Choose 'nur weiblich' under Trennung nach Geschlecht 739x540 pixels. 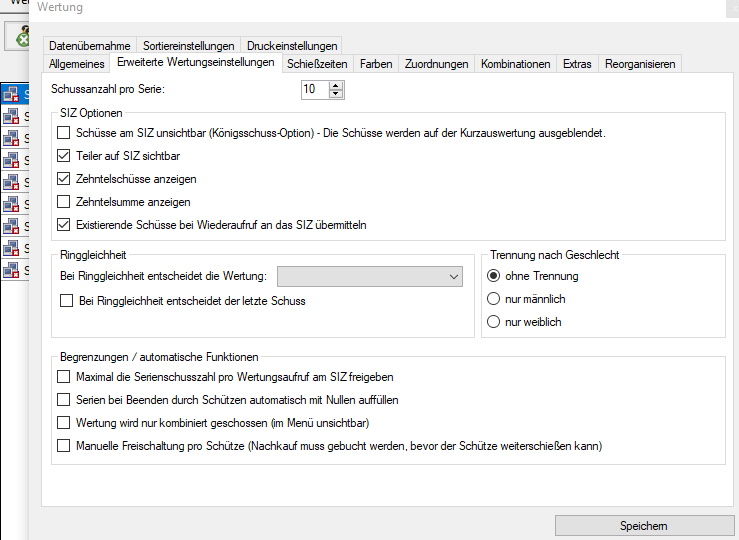pos(493,322)
